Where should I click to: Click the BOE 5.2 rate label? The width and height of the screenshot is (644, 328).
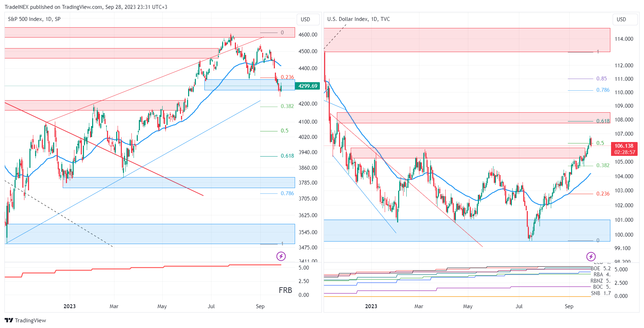600,268
